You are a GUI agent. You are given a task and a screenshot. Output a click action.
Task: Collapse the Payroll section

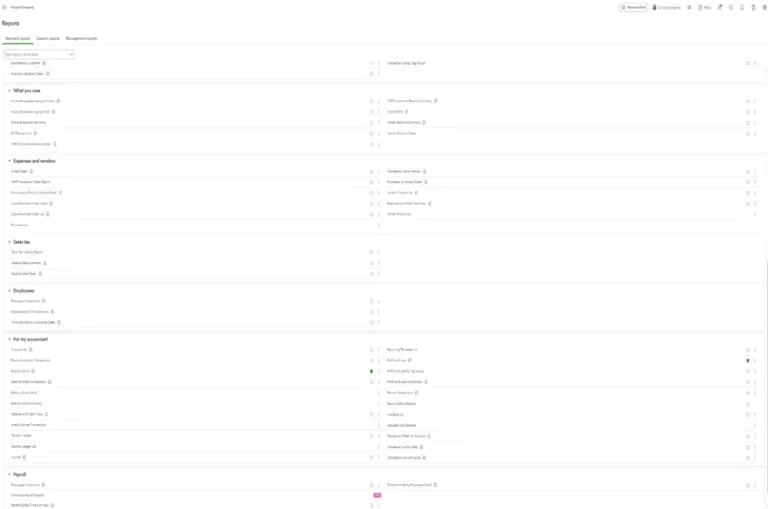pos(9,474)
